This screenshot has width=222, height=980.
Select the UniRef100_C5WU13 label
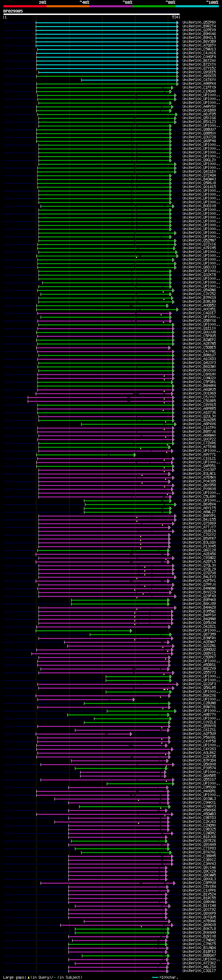point(199,49)
